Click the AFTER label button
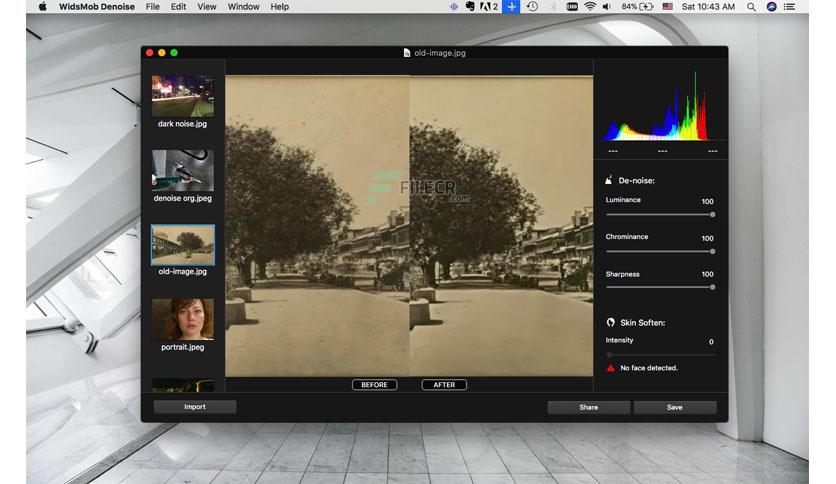The height and width of the screenshot is (484, 836). (x=444, y=384)
